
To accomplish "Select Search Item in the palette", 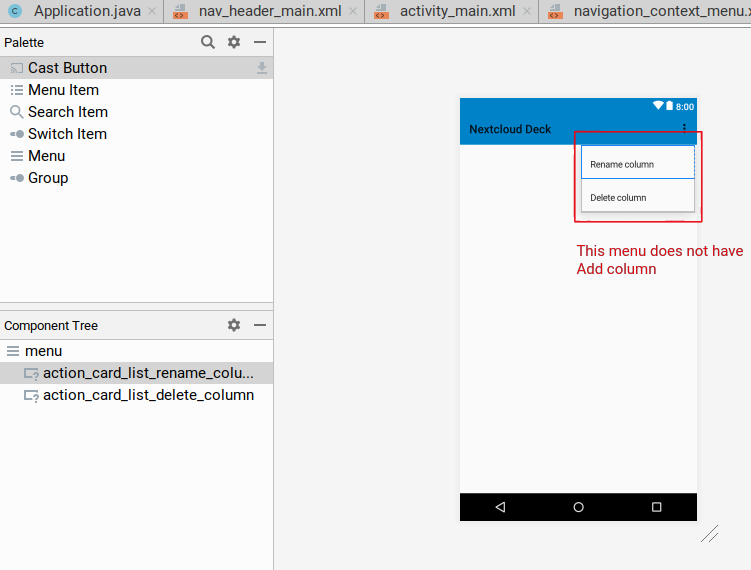I will tap(137, 112).
